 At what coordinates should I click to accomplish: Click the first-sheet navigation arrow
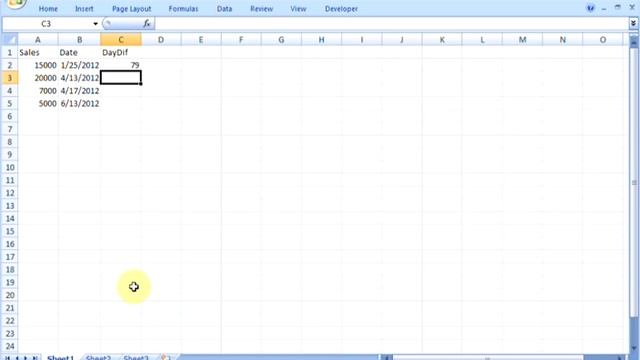[x=8, y=358]
